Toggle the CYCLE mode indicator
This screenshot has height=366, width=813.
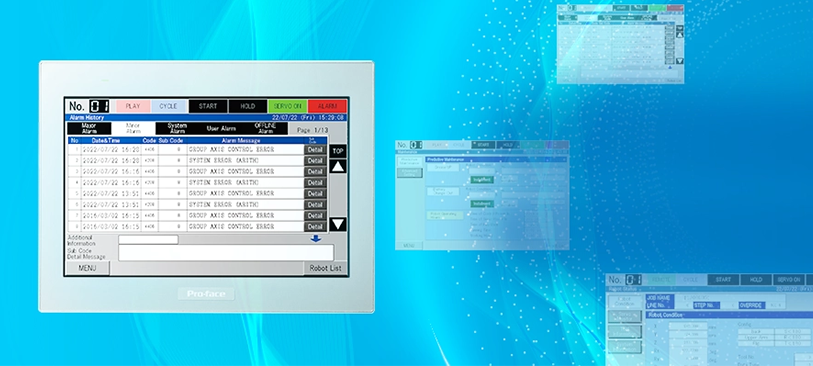(169, 106)
